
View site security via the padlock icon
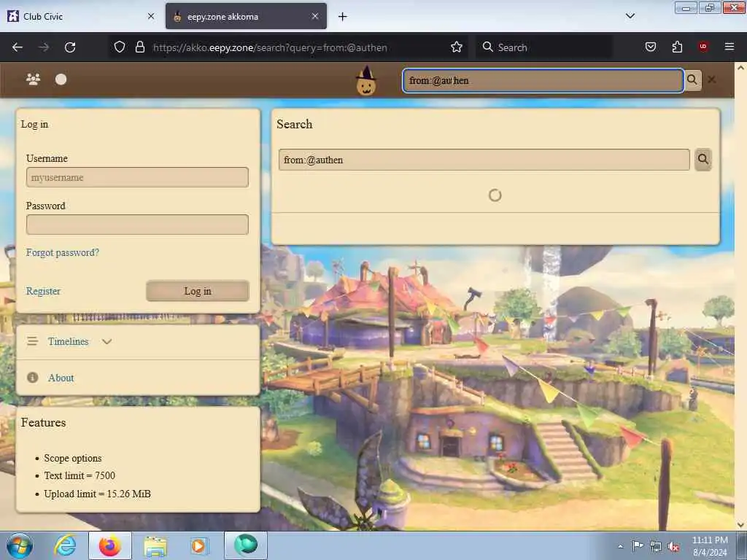139,47
